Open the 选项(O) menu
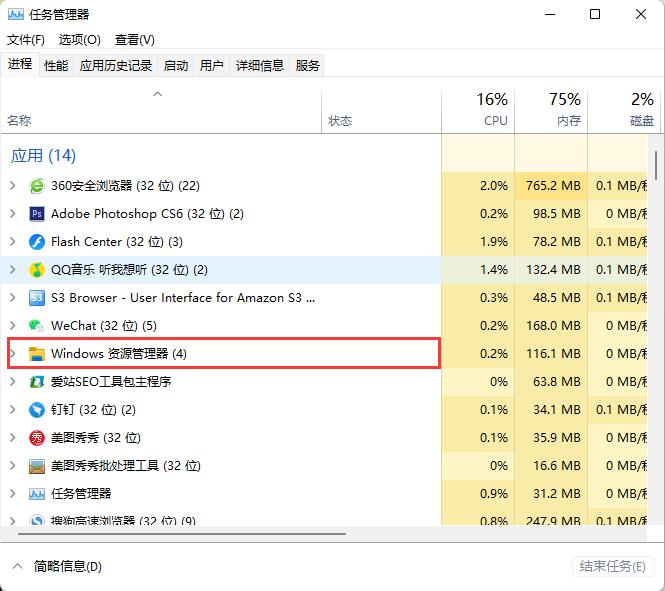 pyautogui.click(x=80, y=39)
